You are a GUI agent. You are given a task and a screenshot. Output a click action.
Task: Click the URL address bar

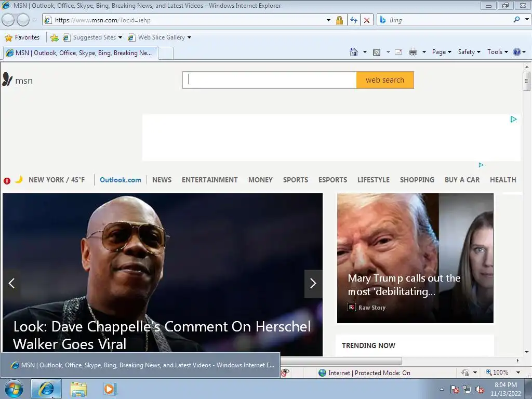pyautogui.click(x=189, y=20)
